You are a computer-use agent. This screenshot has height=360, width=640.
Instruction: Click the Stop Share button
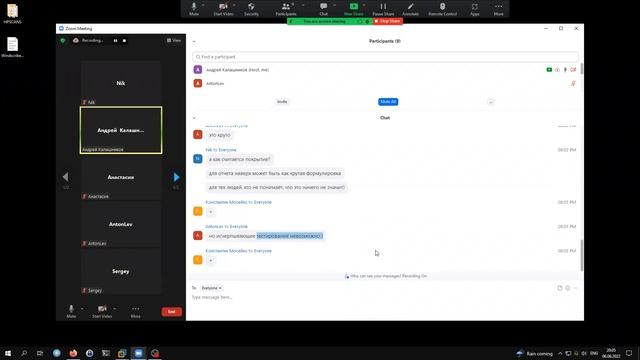pyautogui.click(x=387, y=21)
